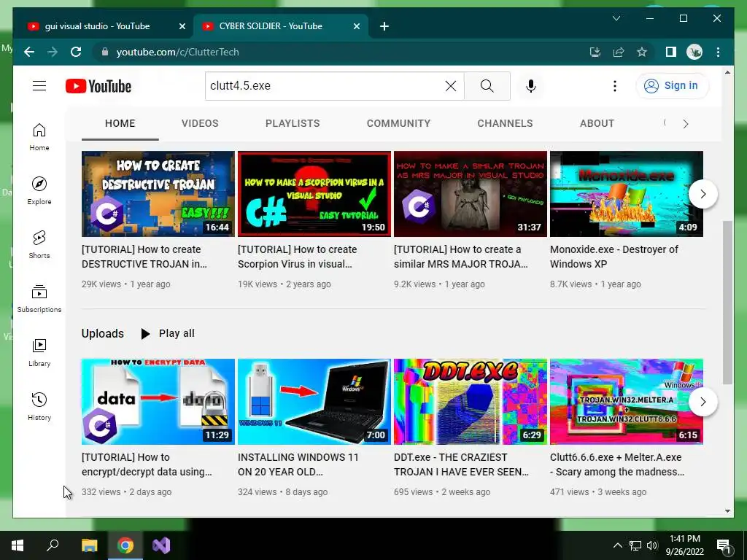Click the install app icon in address bar
Image resolution: width=747 pixels, height=560 pixels.
coord(595,52)
